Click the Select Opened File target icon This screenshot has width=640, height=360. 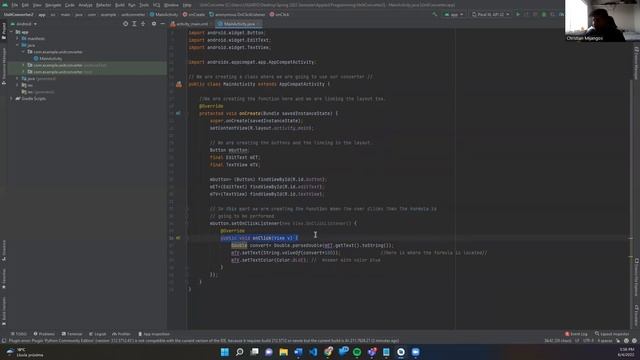point(125,24)
